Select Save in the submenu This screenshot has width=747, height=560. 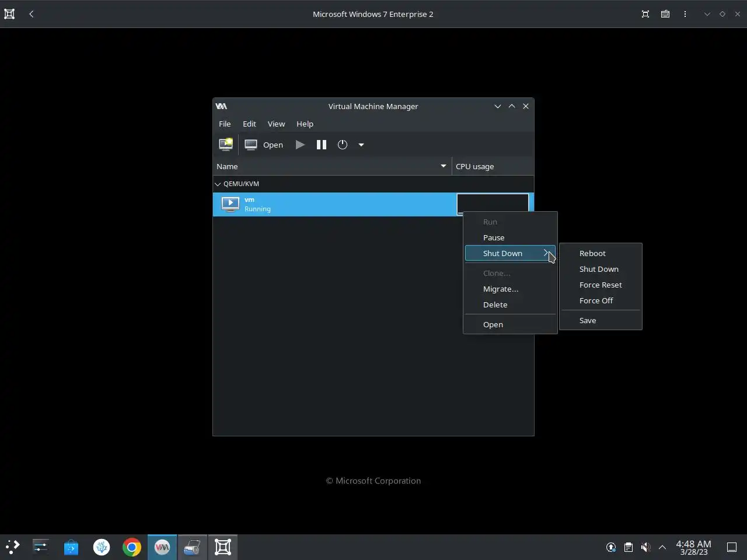tap(601, 320)
